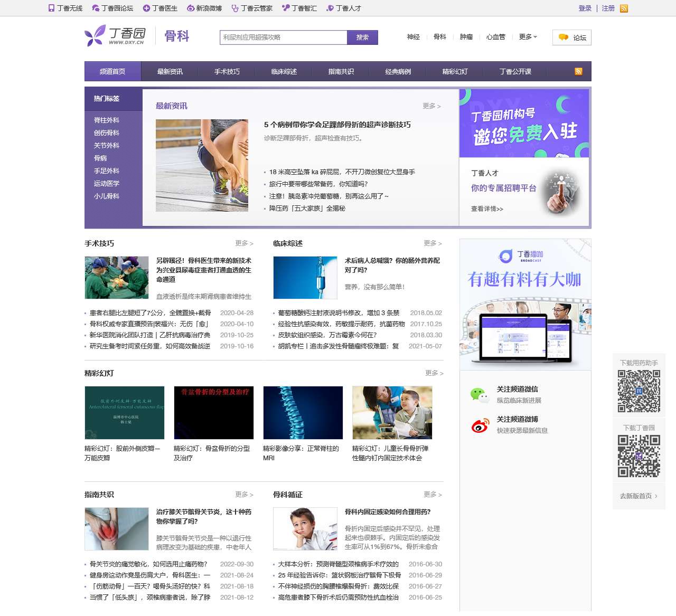The image size is (676, 616).
Task: Click the 注册 register link
Action: tap(608, 8)
